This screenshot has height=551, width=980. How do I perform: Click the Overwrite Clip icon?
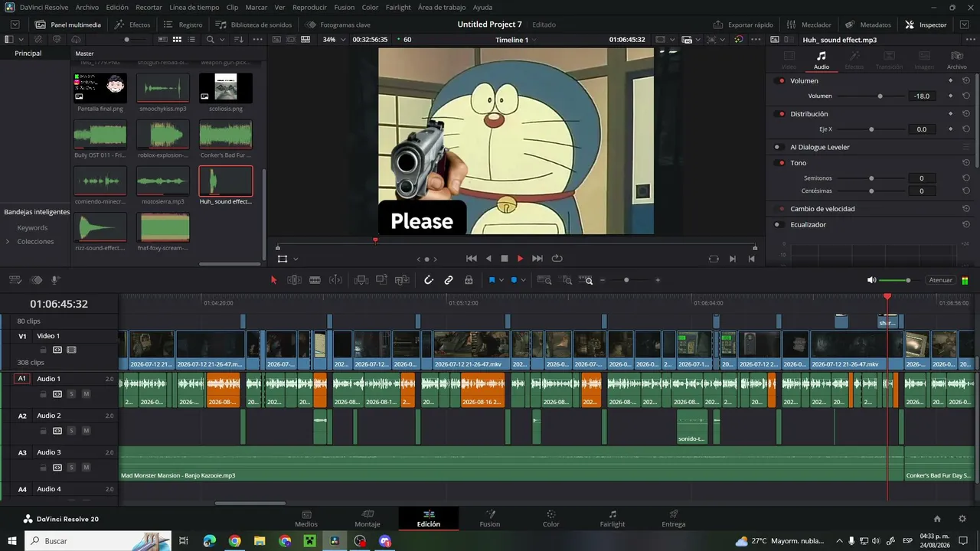(x=381, y=280)
